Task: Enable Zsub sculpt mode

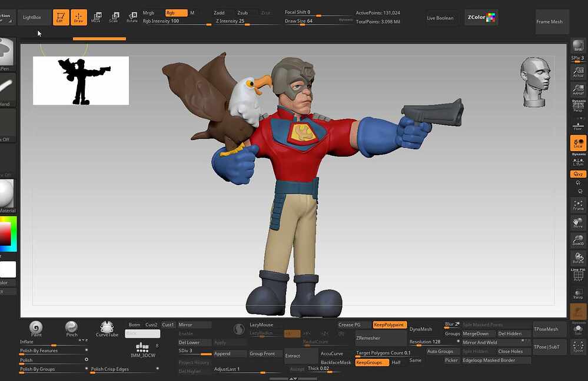Action: tap(242, 13)
